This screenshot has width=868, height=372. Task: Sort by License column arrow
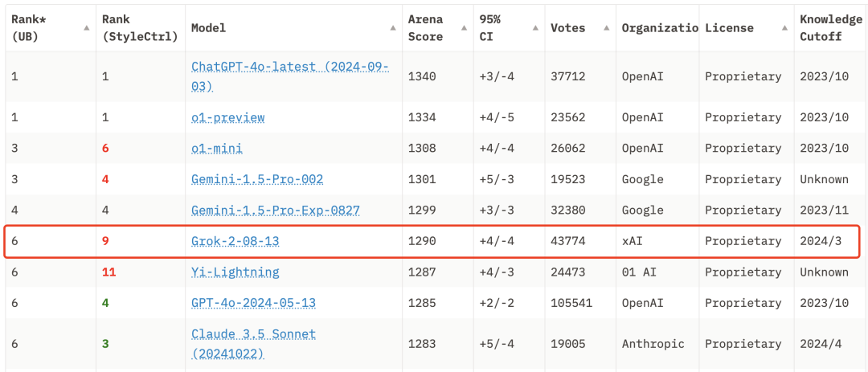click(x=784, y=28)
